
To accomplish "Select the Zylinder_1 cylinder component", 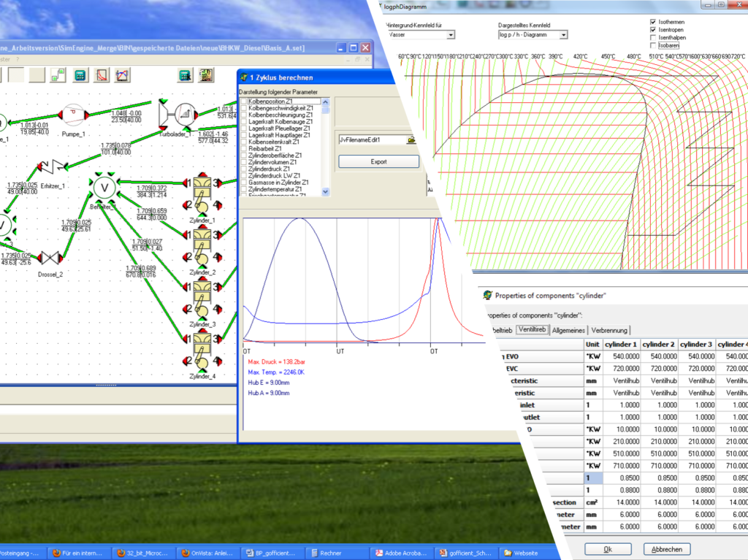I will click(202, 195).
